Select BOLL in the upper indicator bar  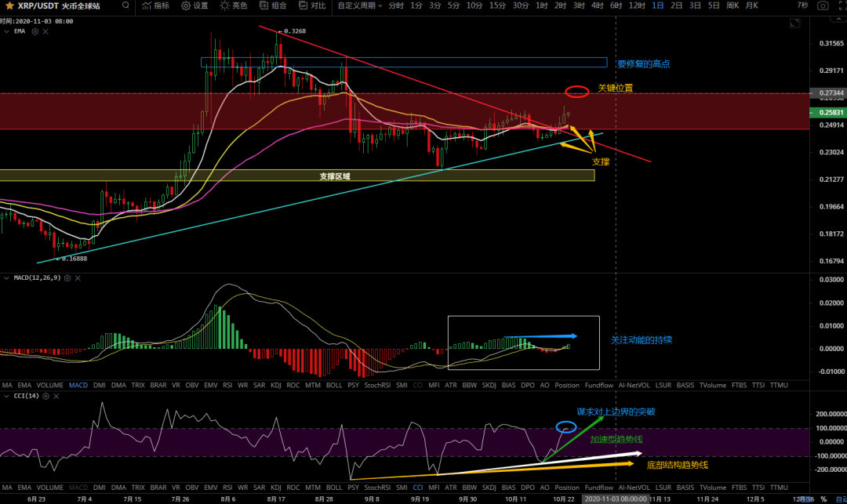333,386
